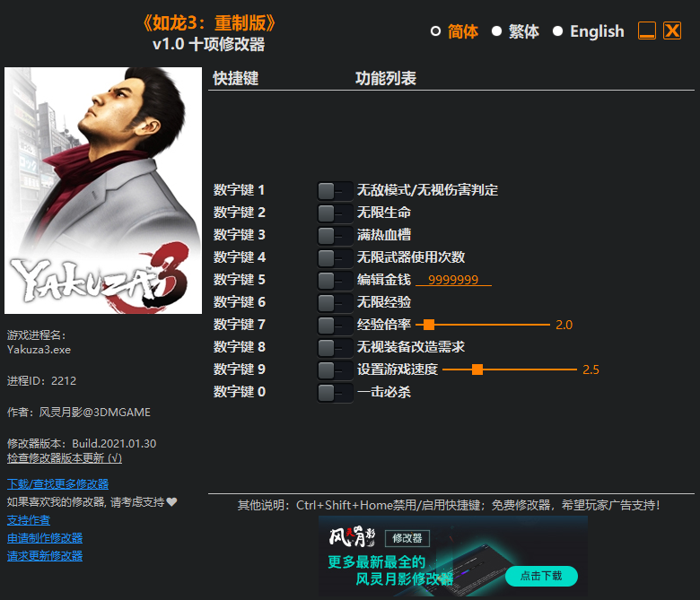Click the 检查修改器版本更新 link
This screenshot has height=600, width=700.
(64, 457)
